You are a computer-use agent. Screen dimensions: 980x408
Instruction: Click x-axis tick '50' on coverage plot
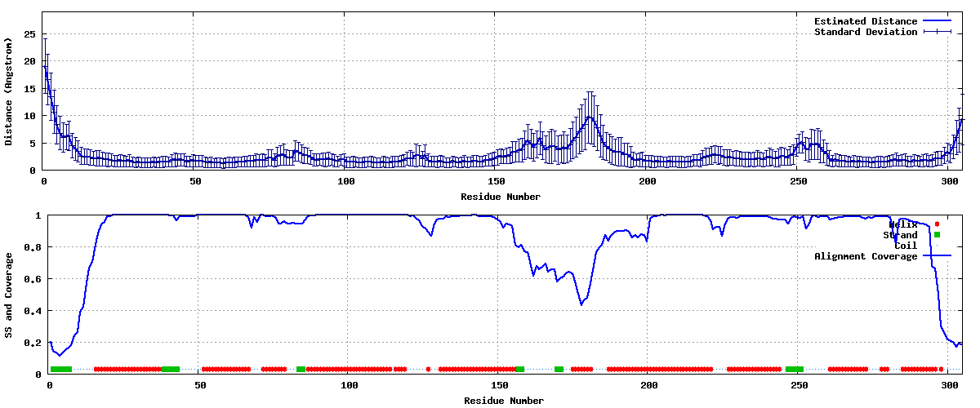tap(199, 384)
